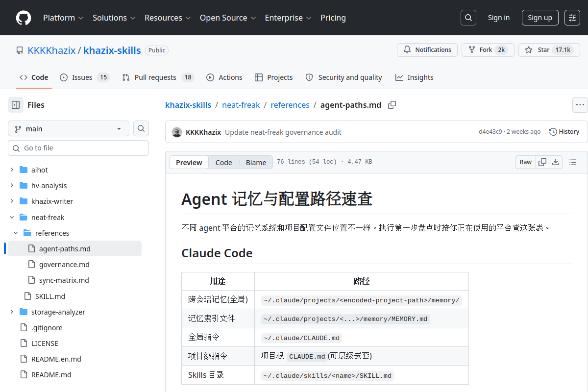Open the Projects tab

274,77
